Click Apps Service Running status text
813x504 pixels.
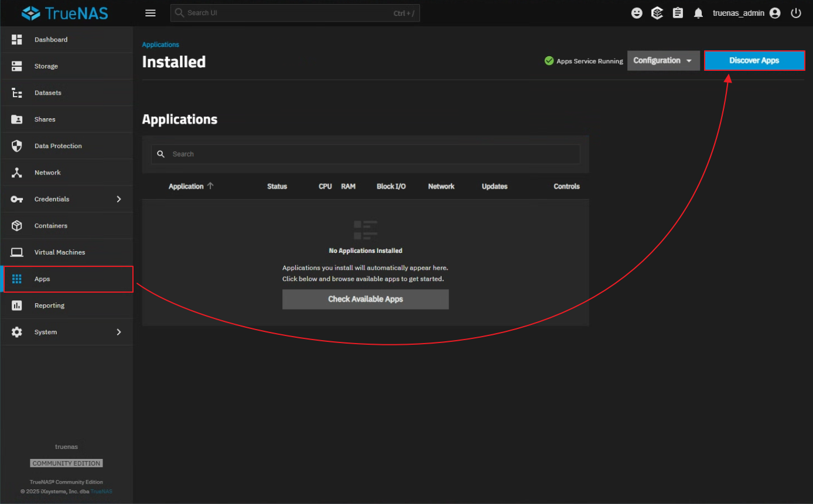click(x=590, y=61)
